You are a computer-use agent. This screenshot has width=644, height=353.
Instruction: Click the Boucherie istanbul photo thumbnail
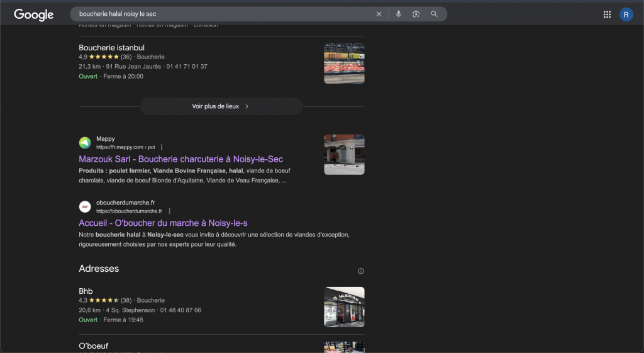pyautogui.click(x=344, y=64)
